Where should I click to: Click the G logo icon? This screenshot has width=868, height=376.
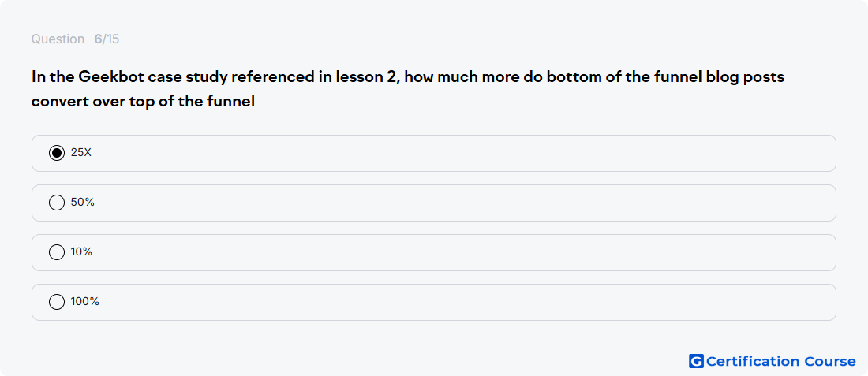tap(696, 361)
